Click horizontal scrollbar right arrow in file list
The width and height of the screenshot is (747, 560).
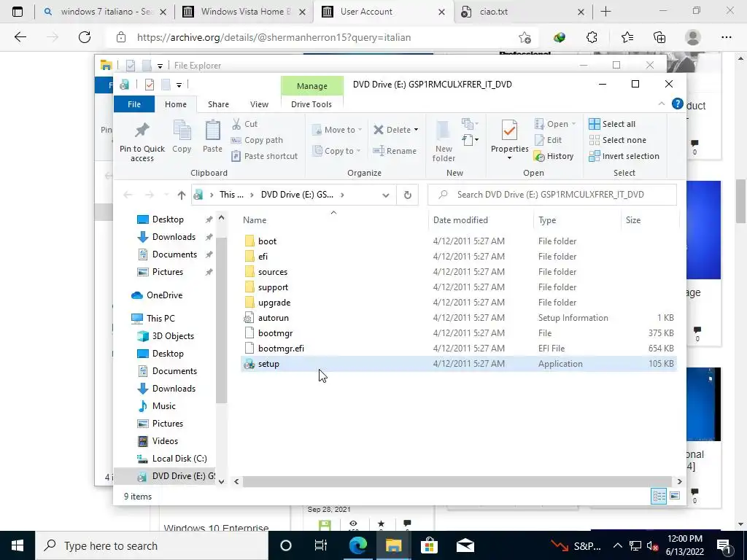pos(679,481)
